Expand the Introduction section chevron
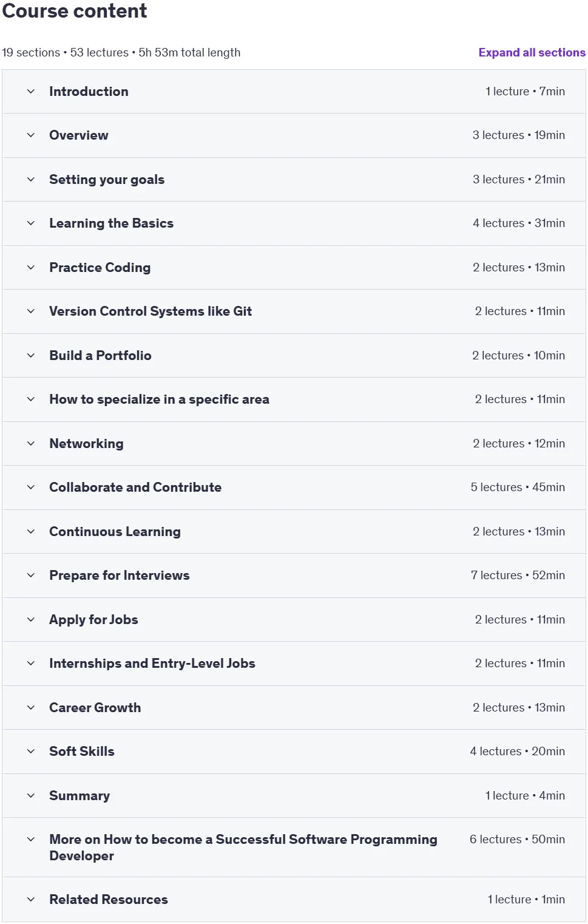This screenshot has width=588, height=924. coord(31,92)
